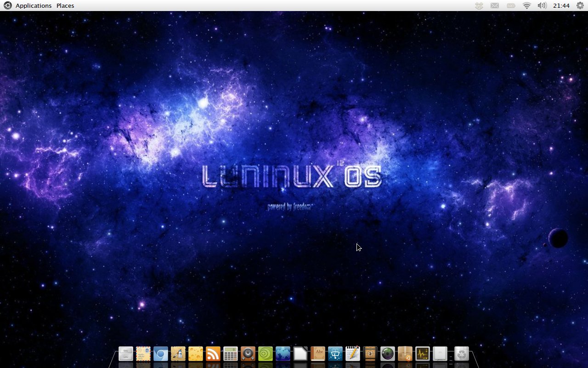The image size is (588, 368).
Task: Click the volume speaker indicator
Action: 542,6
